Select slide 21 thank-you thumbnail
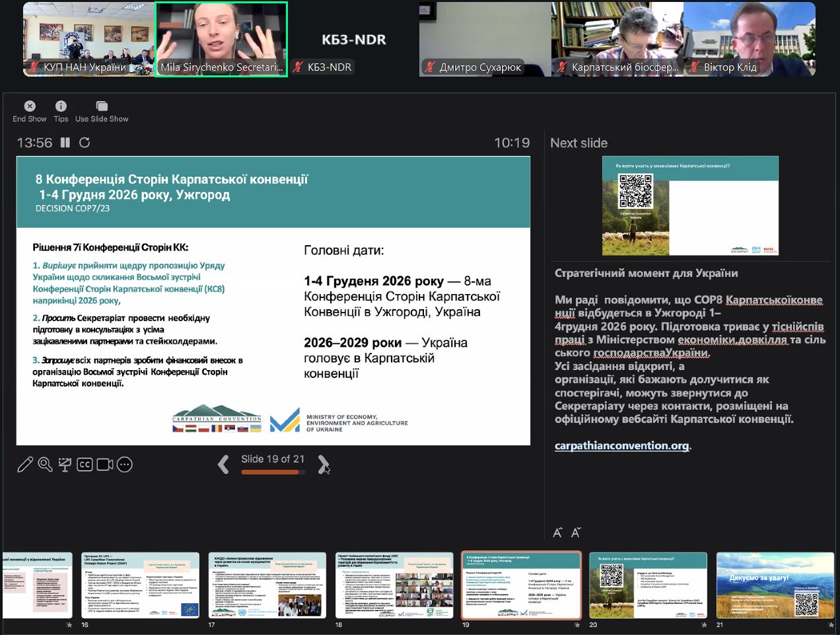The image size is (840, 635). point(775,585)
